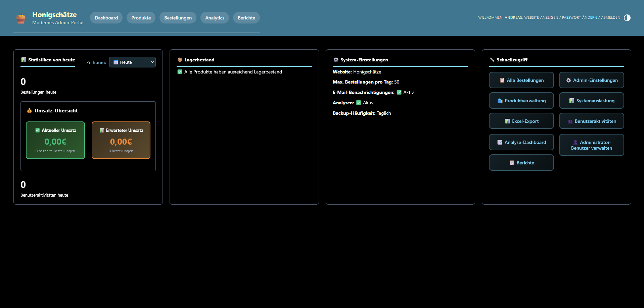Click the Excel-Export shortcut
Viewport: 644px width, 308px height.
(x=521, y=121)
